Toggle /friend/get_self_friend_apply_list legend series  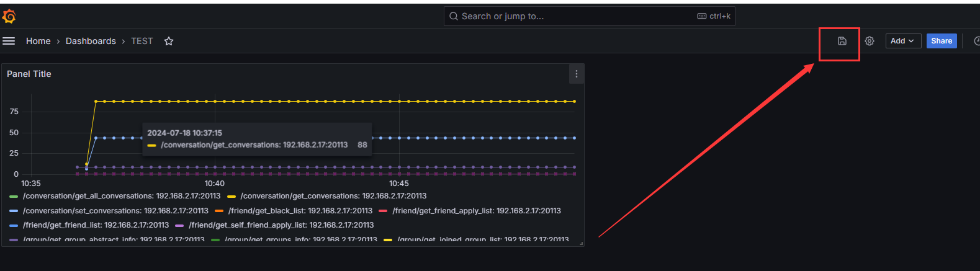(x=281, y=225)
